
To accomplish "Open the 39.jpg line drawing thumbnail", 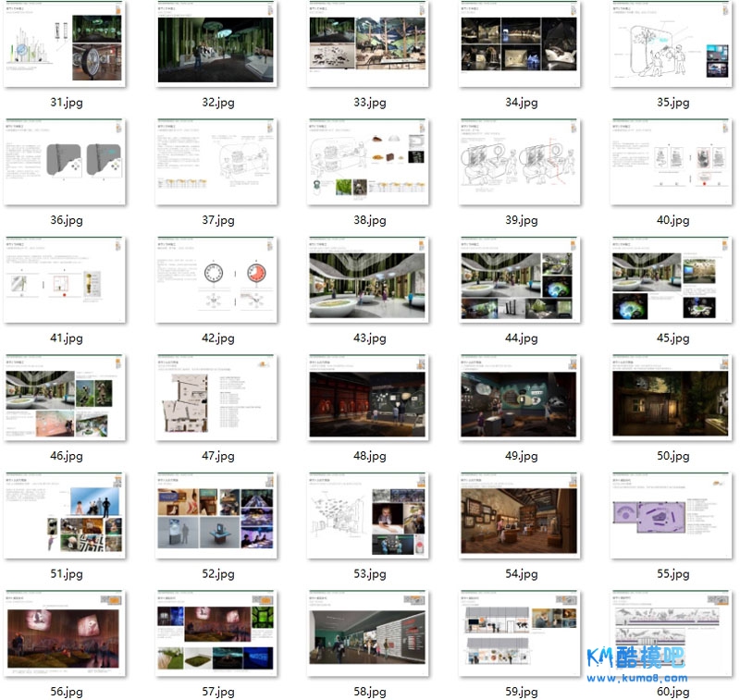I will 518,164.
